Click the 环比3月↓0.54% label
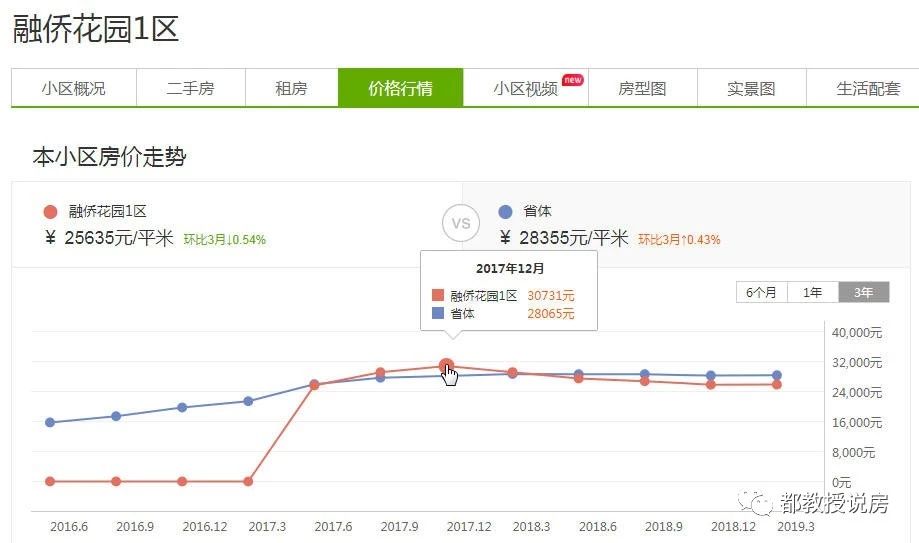The width and height of the screenshot is (919, 543). click(x=225, y=239)
